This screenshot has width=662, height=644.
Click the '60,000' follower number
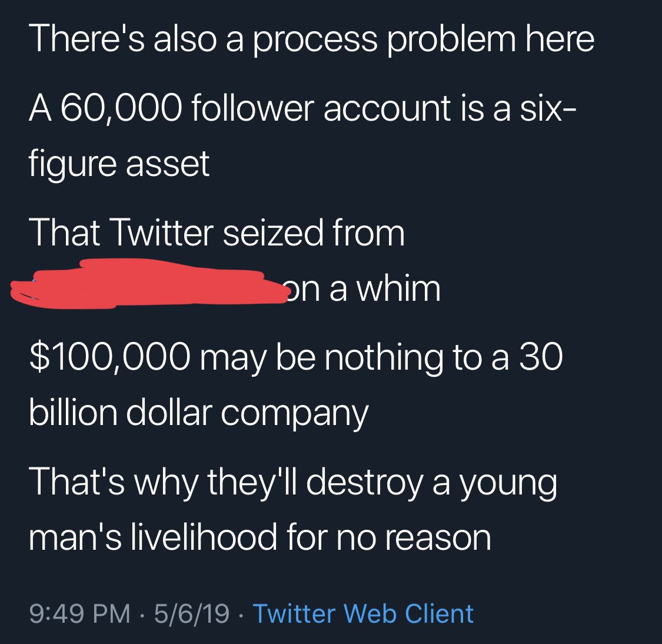coord(122,108)
